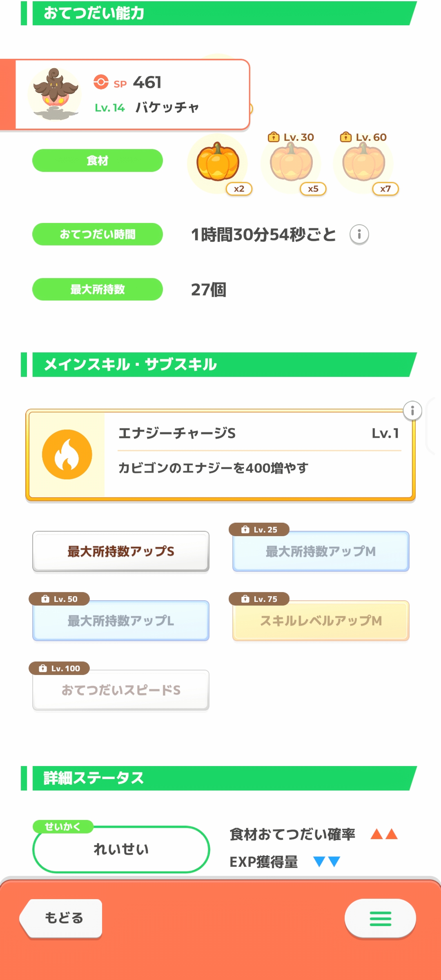Select locked スキルレベルアップM sub skill
Image resolution: width=441 pixels, height=980 pixels.
click(321, 621)
